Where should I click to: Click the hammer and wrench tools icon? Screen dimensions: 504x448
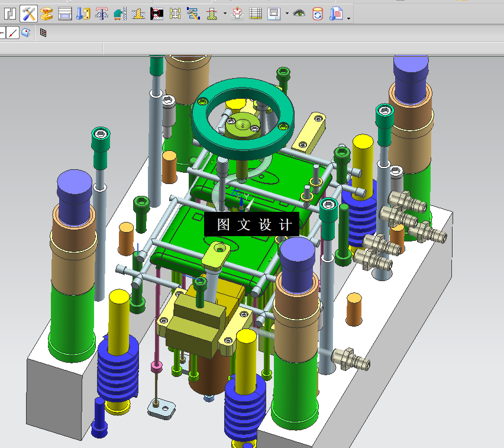point(28,13)
